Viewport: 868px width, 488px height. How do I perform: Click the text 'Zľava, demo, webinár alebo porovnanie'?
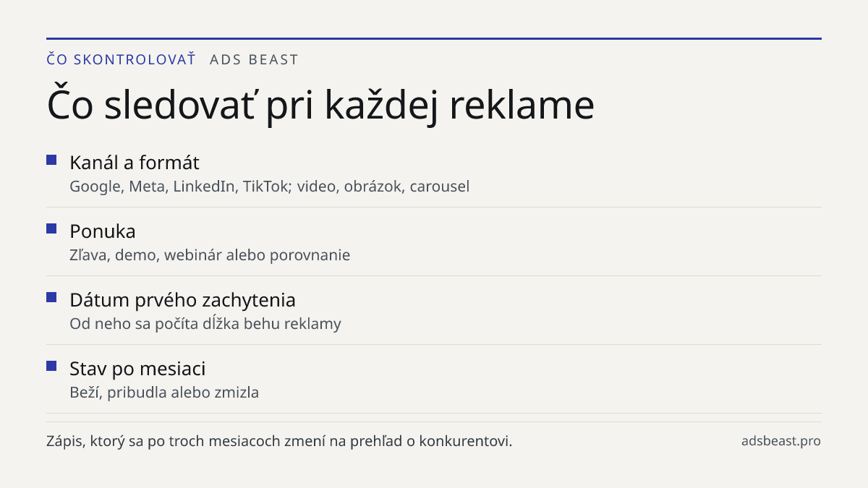(210, 255)
